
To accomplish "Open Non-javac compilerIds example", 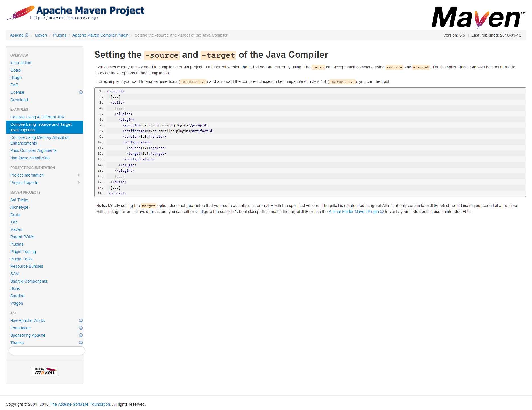I will [x=30, y=158].
